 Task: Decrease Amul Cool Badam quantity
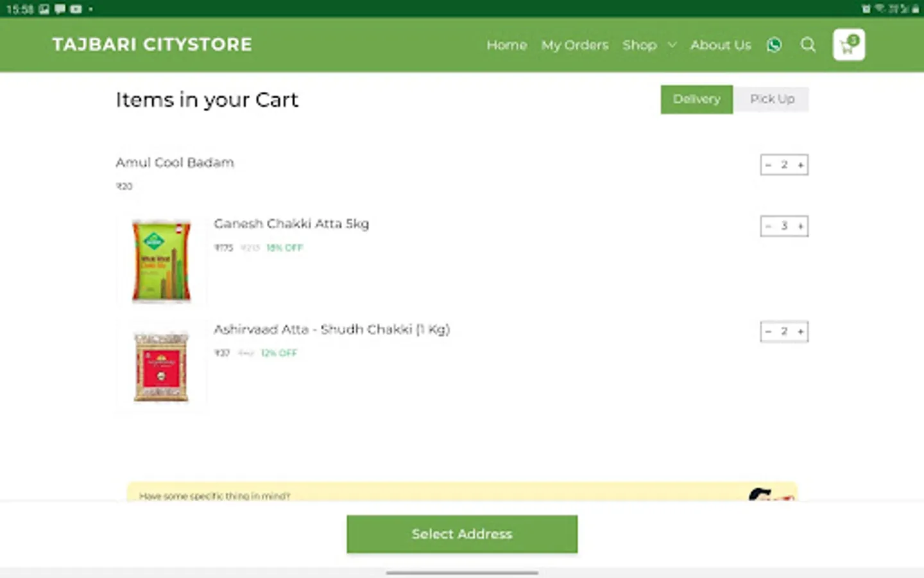(x=768, y=165)
